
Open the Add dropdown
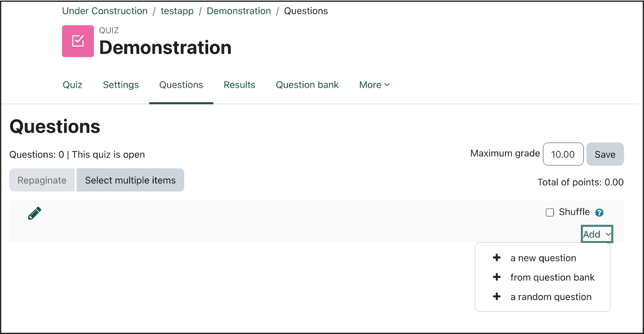596,234
